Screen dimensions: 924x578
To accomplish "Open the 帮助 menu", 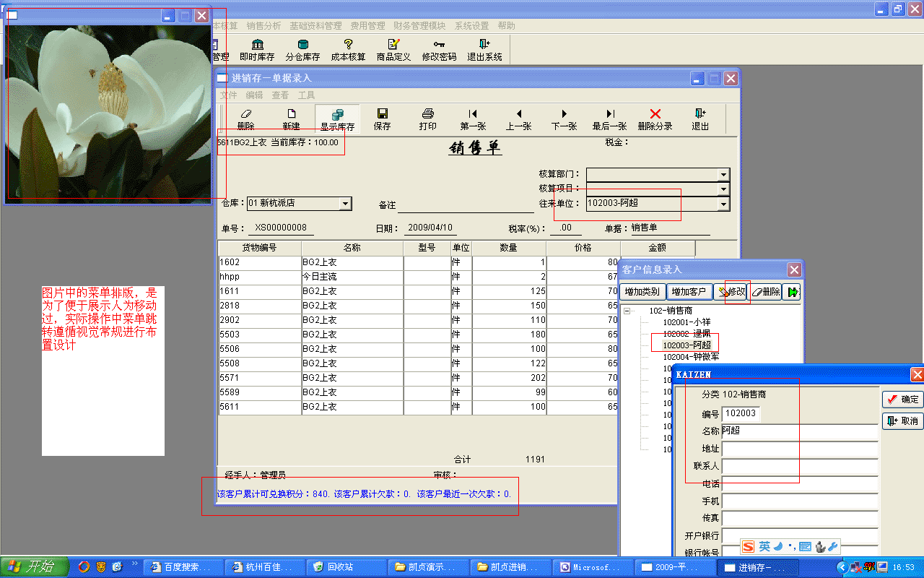I will [x=506, y=26].
